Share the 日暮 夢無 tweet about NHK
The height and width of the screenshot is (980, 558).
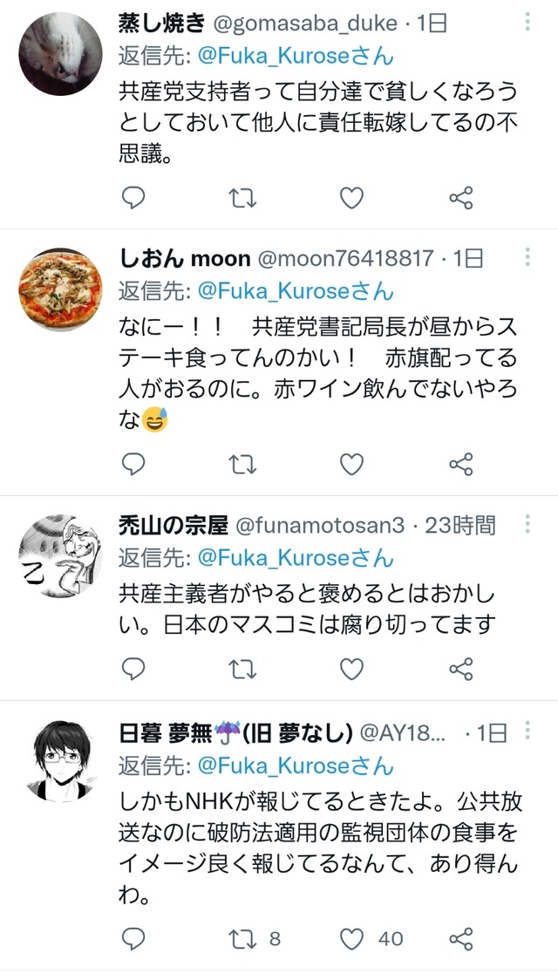(x=461, y=938)
